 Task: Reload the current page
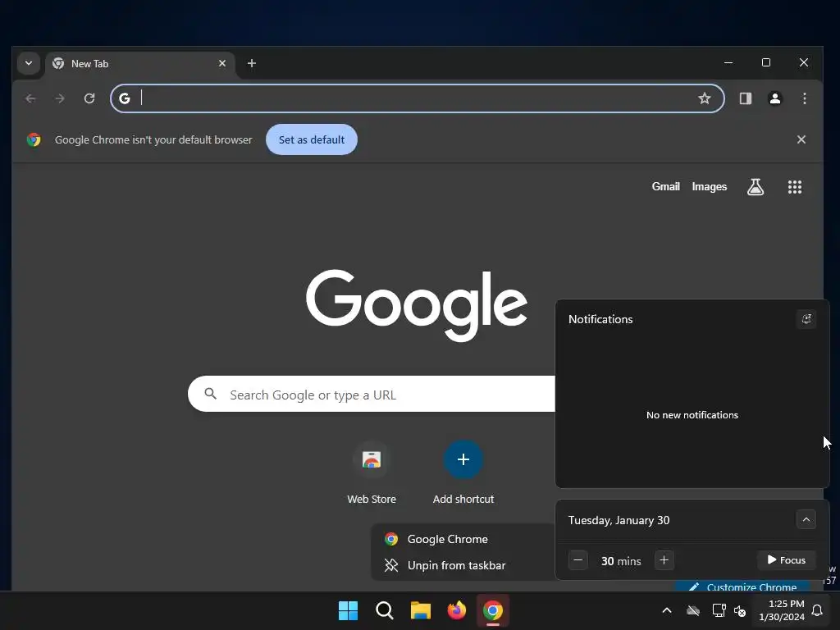coord(89,98)
